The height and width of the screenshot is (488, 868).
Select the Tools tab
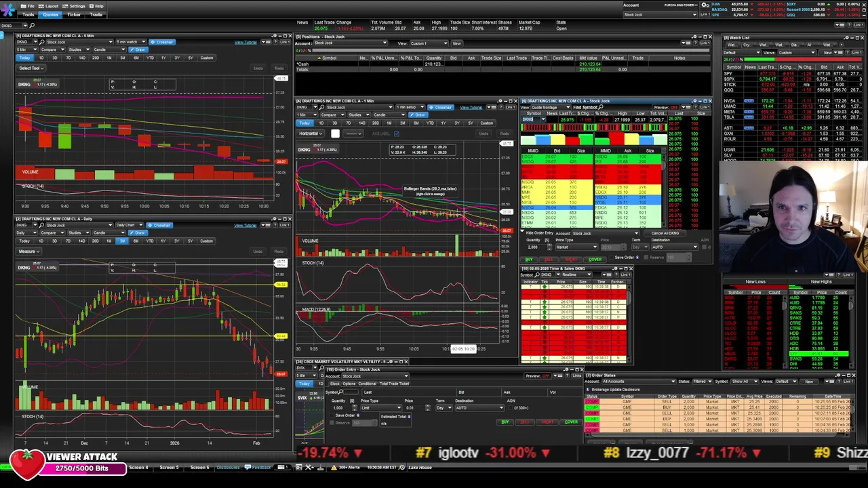(28, 14)
